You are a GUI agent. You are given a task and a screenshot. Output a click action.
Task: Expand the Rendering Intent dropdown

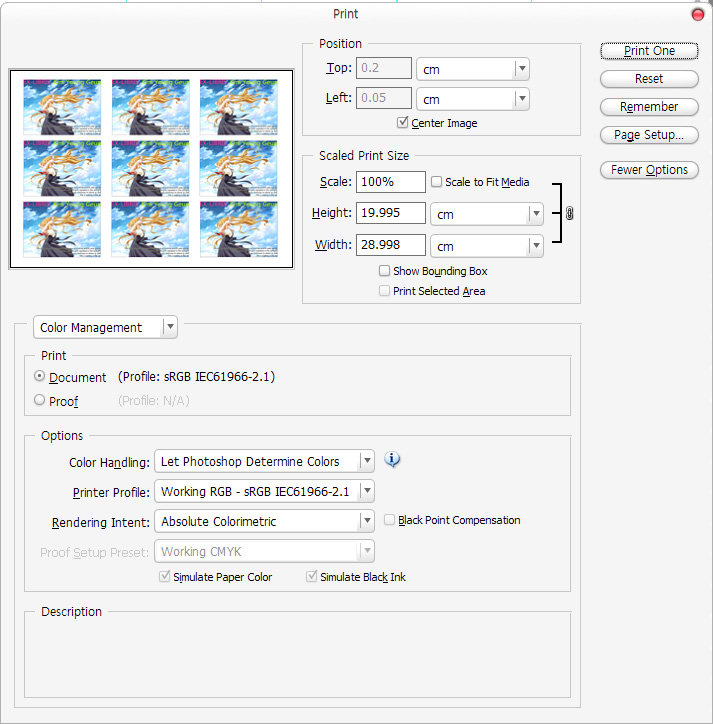click(x=264, y=521)
